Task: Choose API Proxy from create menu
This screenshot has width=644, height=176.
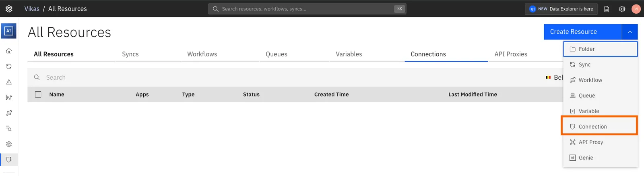Action: coord(600,142)
